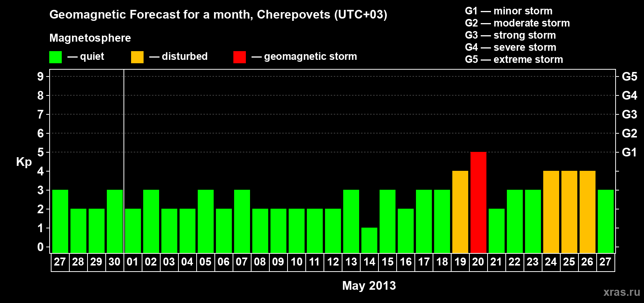Click the G1 label on right axis
Viewport: 644px width, 303px height.
coord(629,152)
